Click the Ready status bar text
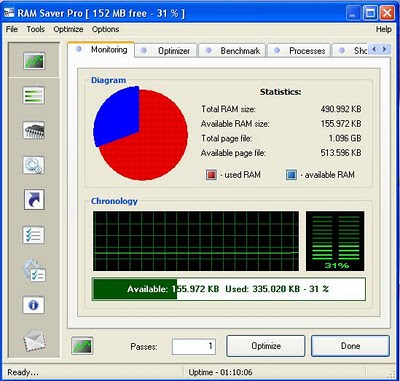This screenshot has width=400, height=381. pyautogui.click(x=23, y=372)
